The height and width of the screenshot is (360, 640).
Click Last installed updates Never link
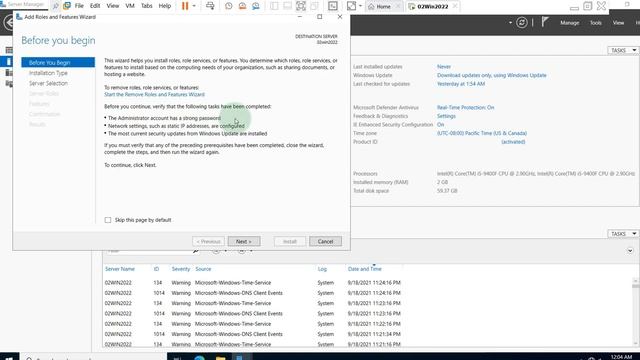click(x=444, y=67)
